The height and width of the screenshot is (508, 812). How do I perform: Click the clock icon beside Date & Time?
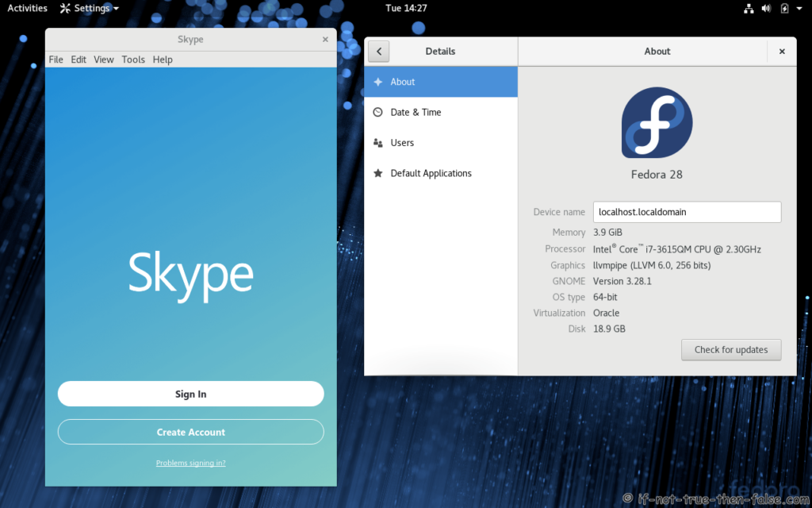[378, 112]
